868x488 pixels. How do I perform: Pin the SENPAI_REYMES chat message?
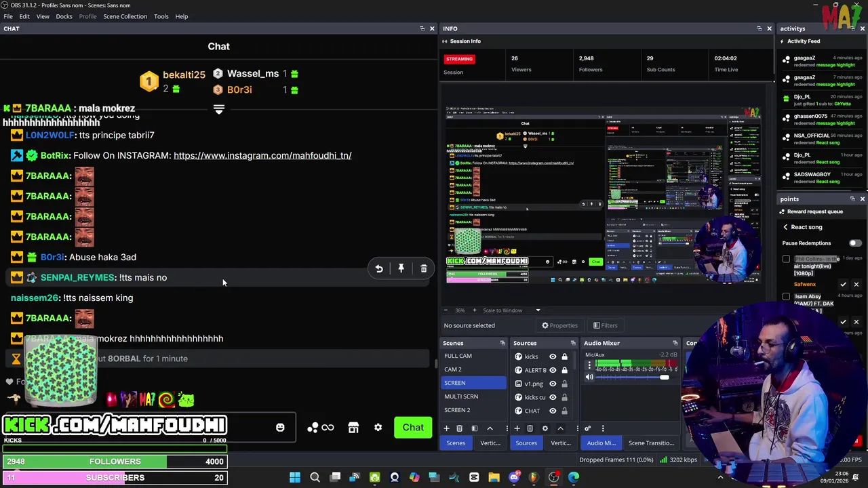pyautogui.click(x=401, y=269)
